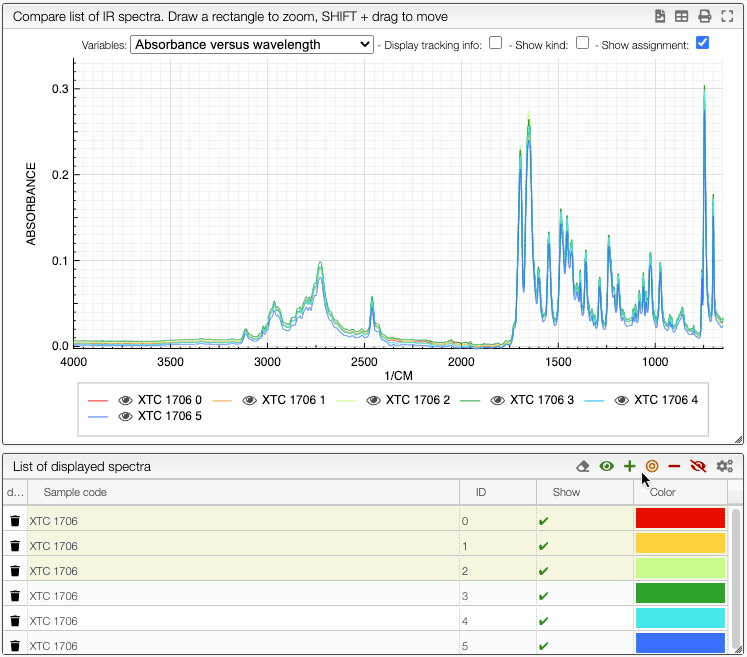The height and width of the screenshot is (657, 747).
Task: Click the 1/CM x-axis label
Action: pos(398,376)
